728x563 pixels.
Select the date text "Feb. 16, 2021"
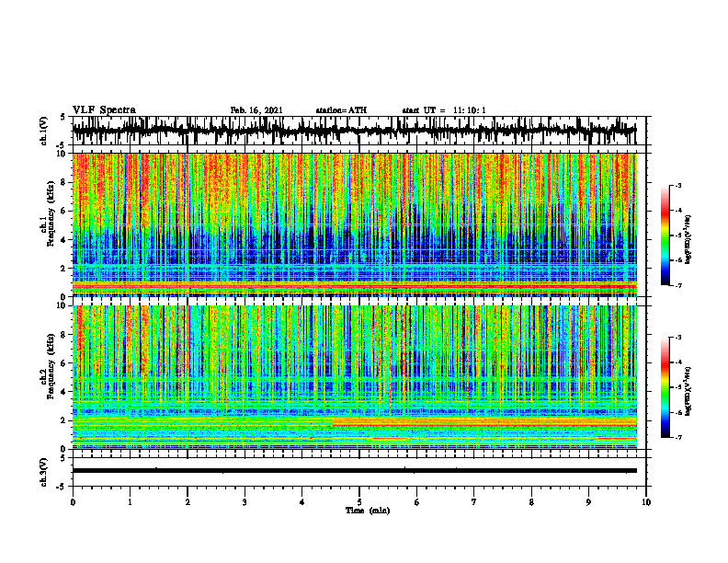pos(256,110)
